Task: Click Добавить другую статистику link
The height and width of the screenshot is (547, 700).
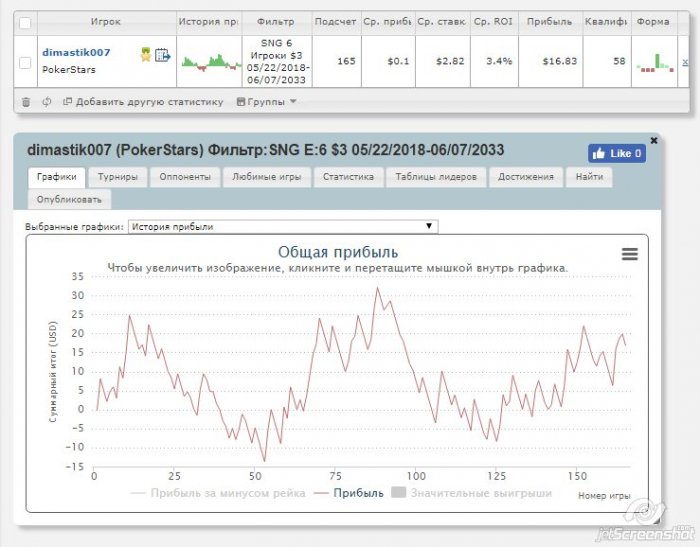Action: pos(143,102)
